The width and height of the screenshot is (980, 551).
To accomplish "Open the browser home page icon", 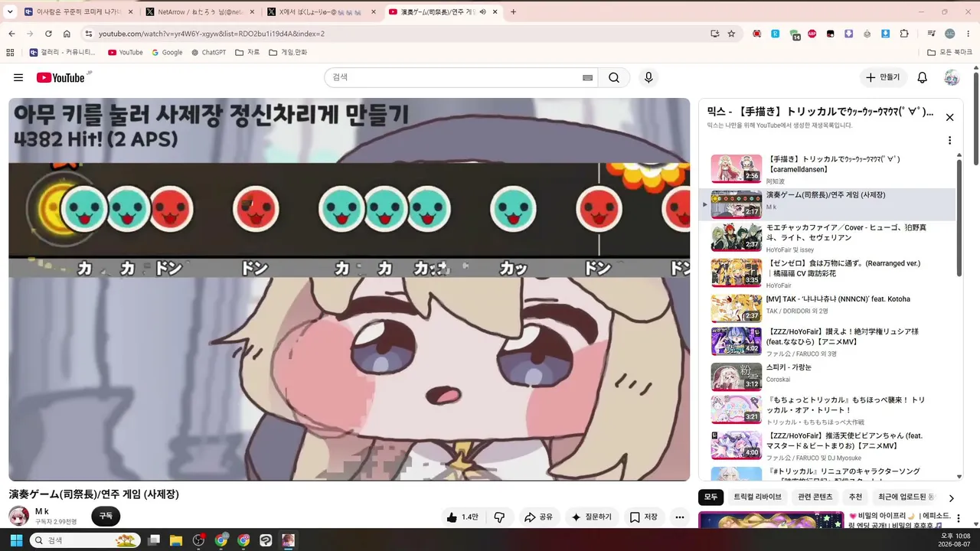I will 67,34.
